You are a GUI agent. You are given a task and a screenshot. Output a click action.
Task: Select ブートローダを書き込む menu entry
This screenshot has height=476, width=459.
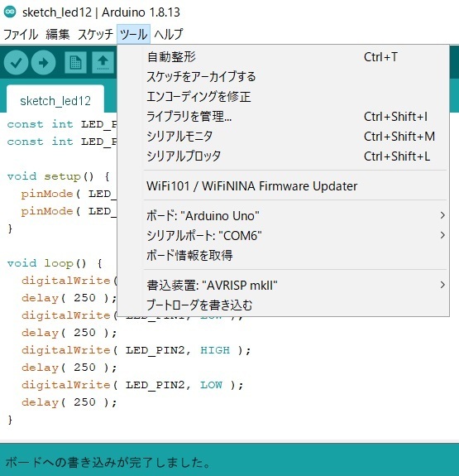click(283, 305)
